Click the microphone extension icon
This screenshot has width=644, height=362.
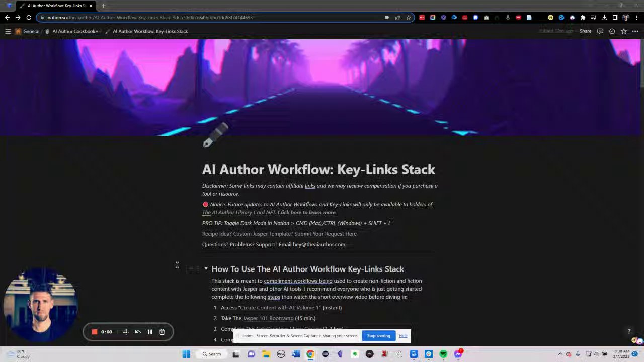508,18
